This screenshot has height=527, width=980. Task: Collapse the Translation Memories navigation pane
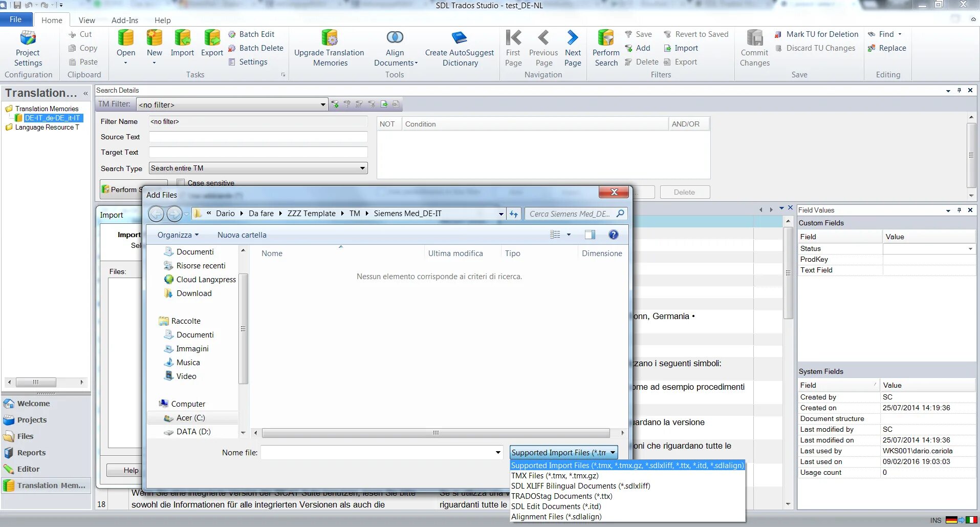[x=85, y=93]
